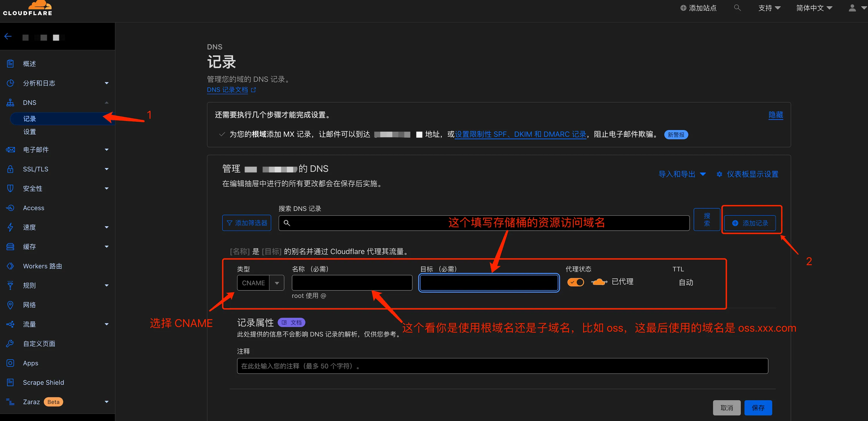
Task: Click the 电子邮件 envelope icon
Action: (10, 150)
